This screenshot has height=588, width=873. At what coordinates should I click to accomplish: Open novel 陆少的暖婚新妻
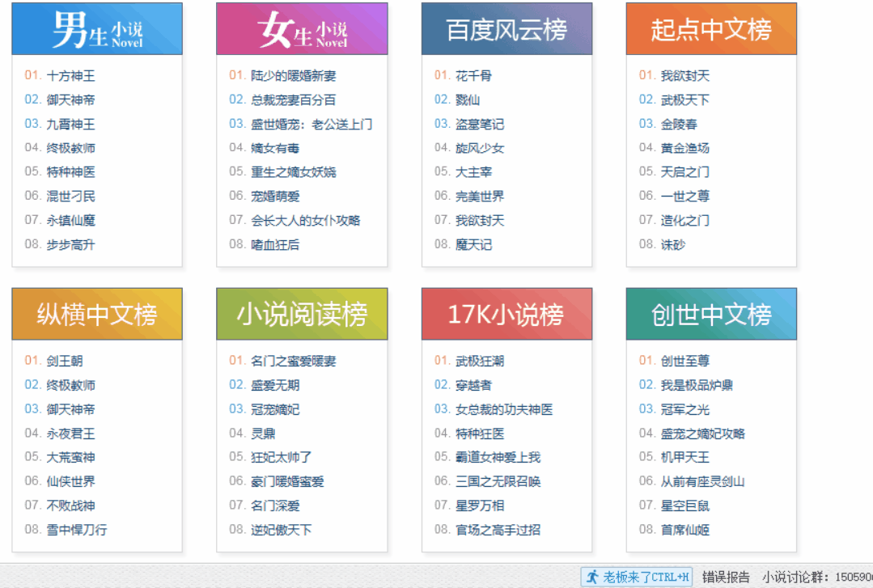293,76
